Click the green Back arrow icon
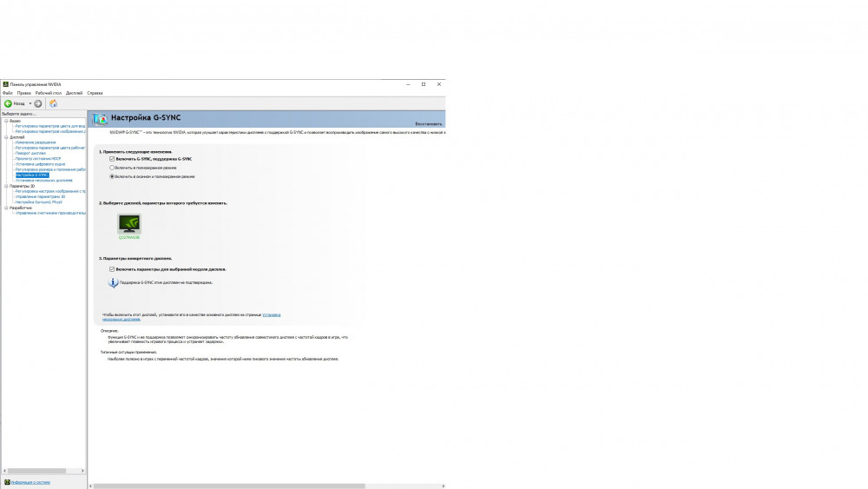The height and width of the screenshot is (489, 868). pyautogui.click(x=8, y=103)
